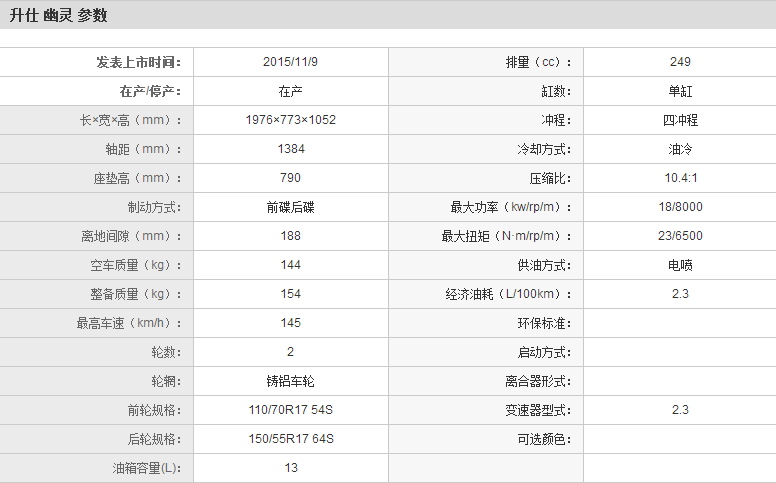Select rear tire spec 150/55R17 64S

point(290,439)
